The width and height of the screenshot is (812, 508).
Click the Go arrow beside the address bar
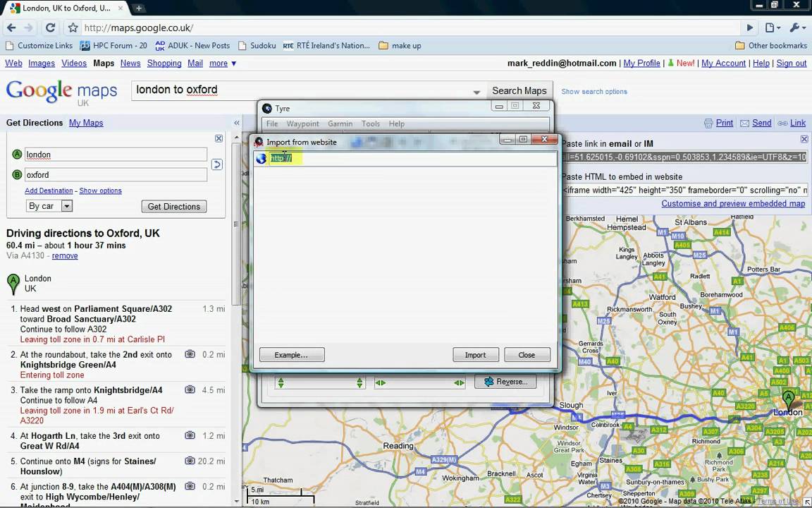749,28
